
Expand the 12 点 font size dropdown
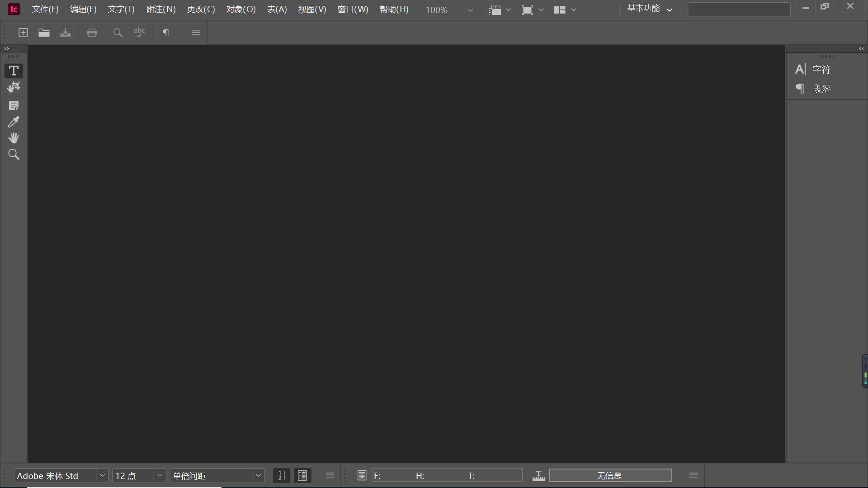160,475
